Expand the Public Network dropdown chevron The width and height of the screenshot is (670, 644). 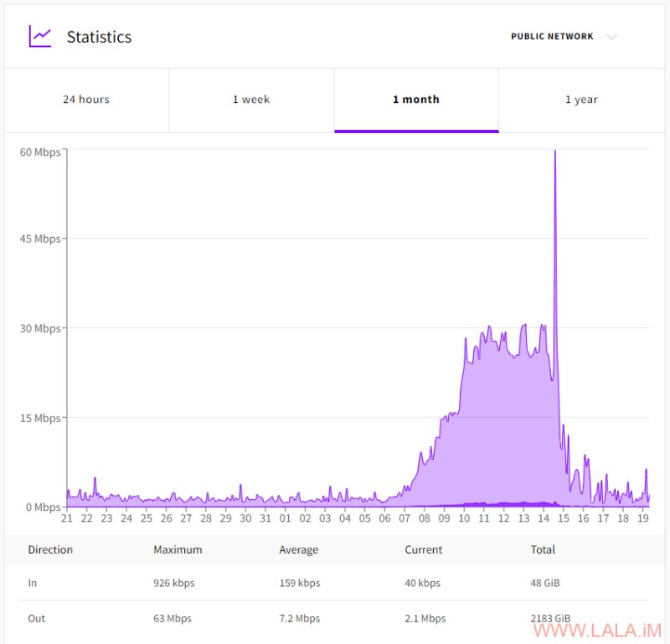click(x=612, y=37)
